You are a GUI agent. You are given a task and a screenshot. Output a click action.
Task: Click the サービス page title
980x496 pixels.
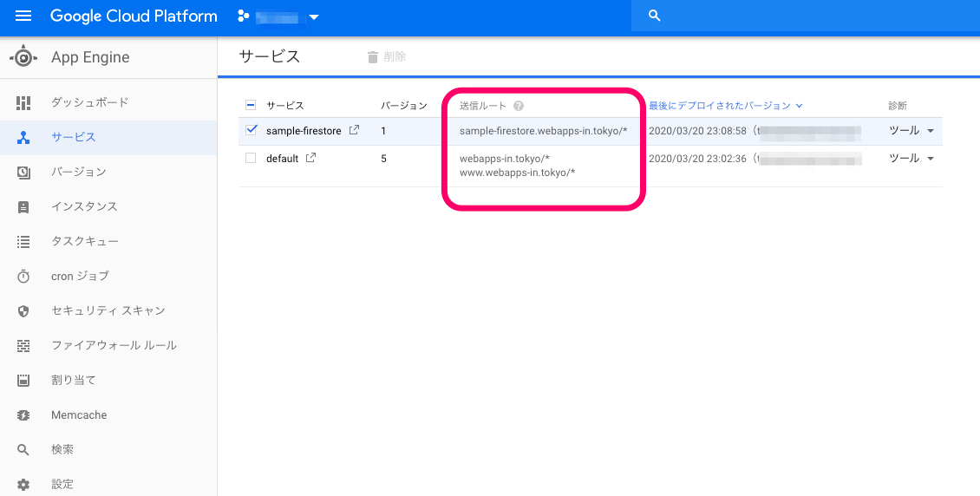(270, 57)
